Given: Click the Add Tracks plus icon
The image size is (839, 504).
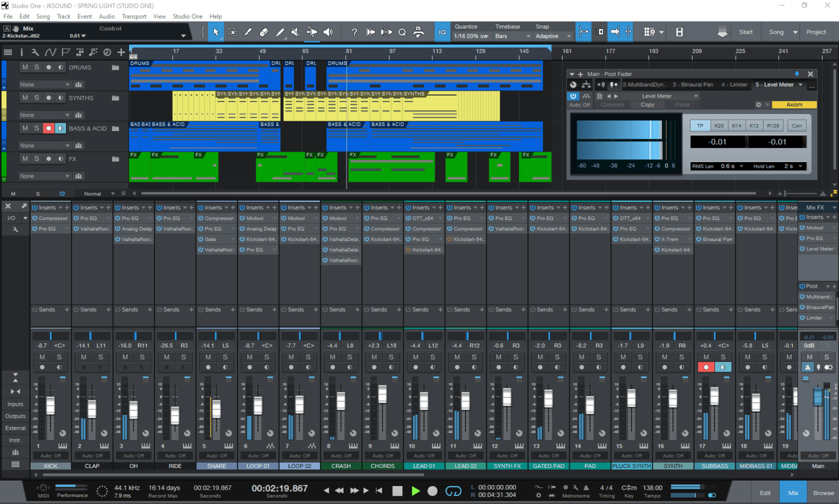Looking at the screenshot, I should 121,52.
